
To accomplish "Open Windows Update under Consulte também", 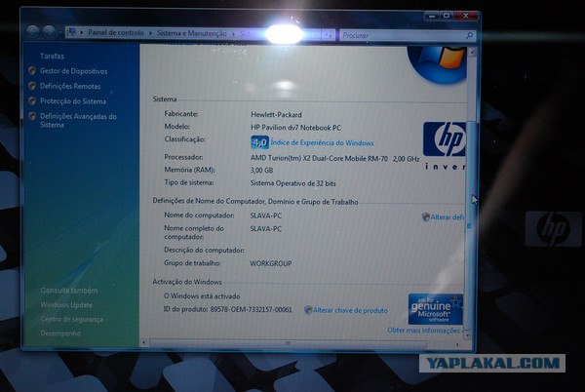I will (x=66, y=305).
